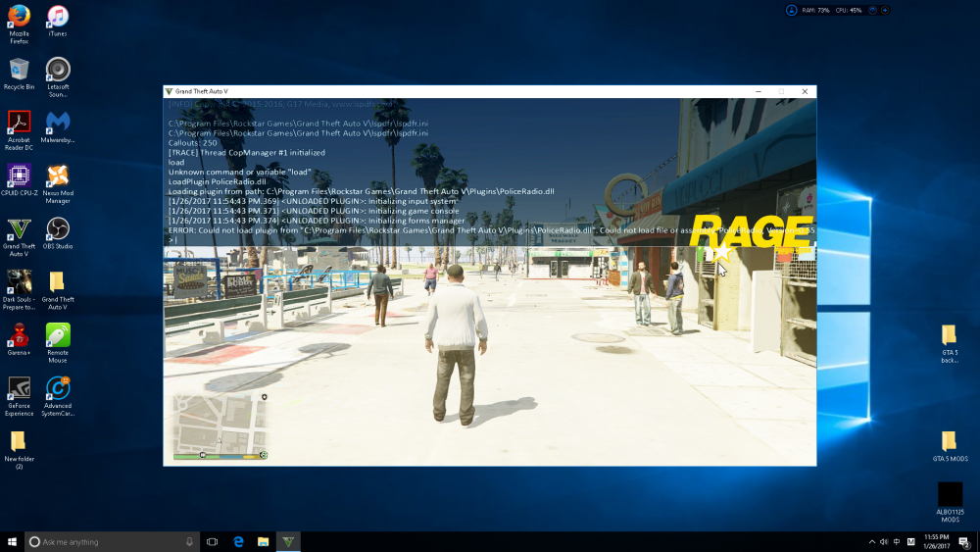
Task: Click 'Unknown command or variable' console line
Action: click(239, 172)
